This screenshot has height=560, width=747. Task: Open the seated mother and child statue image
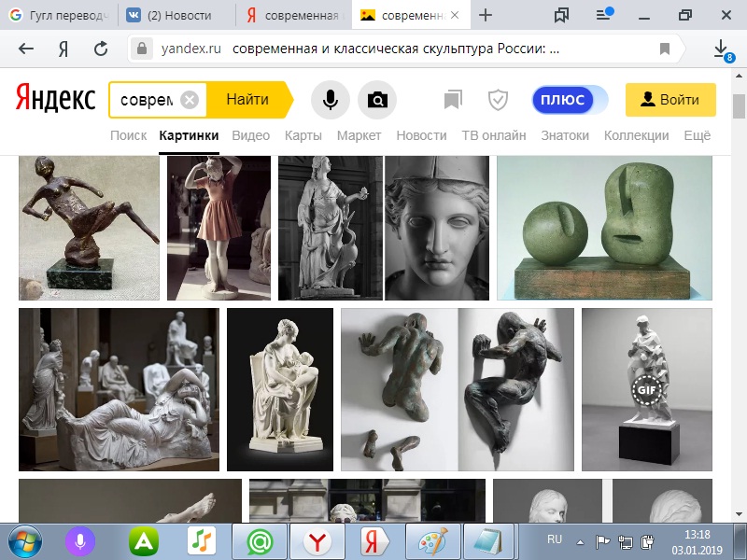(x=280, y=389)
